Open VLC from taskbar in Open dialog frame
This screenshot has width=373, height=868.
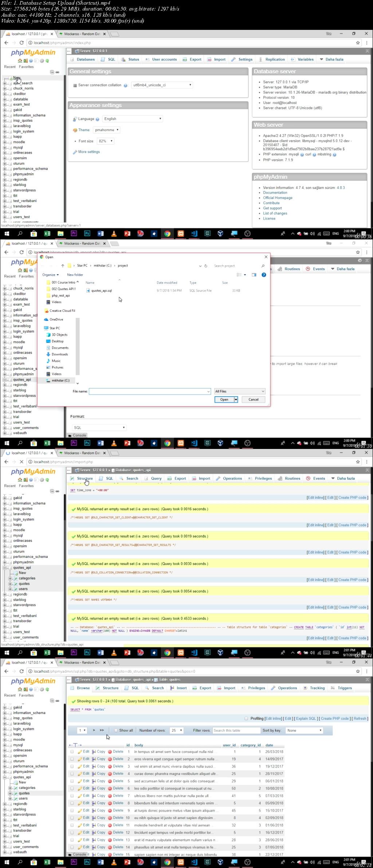[114, 443]
